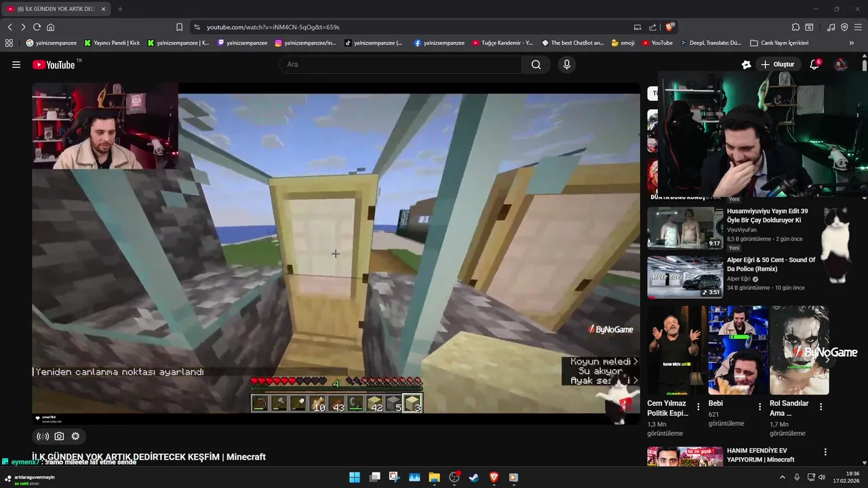The image size is (868, 488).
Task: Open 'The best ChatBot' bookmark
Action: [572, 43]
